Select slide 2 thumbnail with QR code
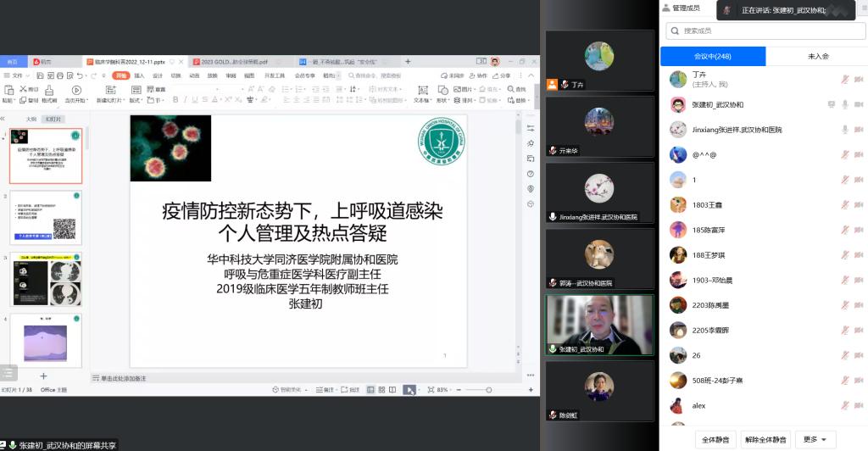The height and width of the screenshot is (451, 868). pyautogui.click(x=46, y=218)
